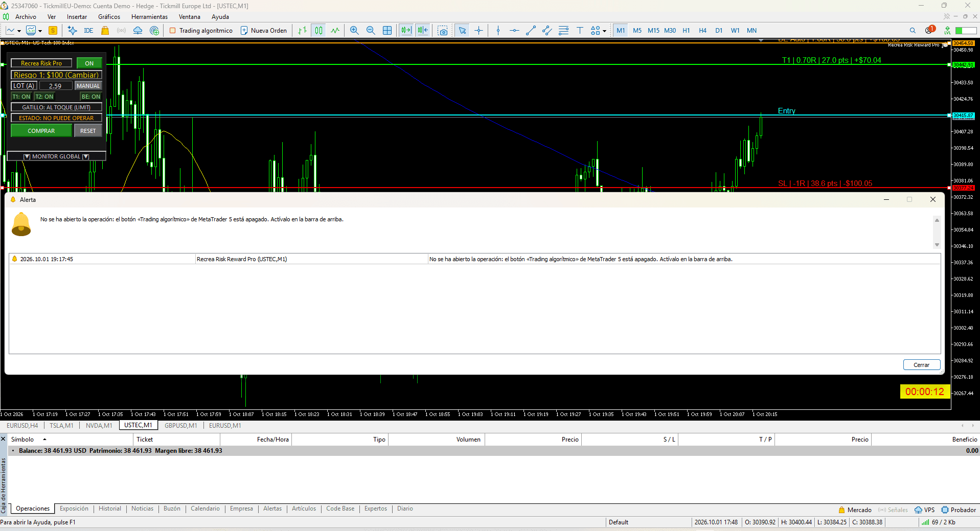
Task: Open the VPS cloud toolbar icon
Action: click(138, 31)
